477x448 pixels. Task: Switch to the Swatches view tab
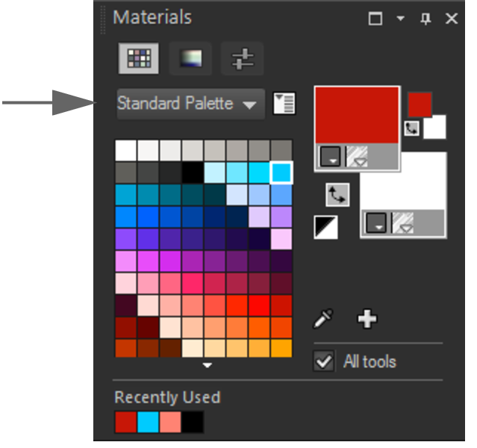[138, 58]
